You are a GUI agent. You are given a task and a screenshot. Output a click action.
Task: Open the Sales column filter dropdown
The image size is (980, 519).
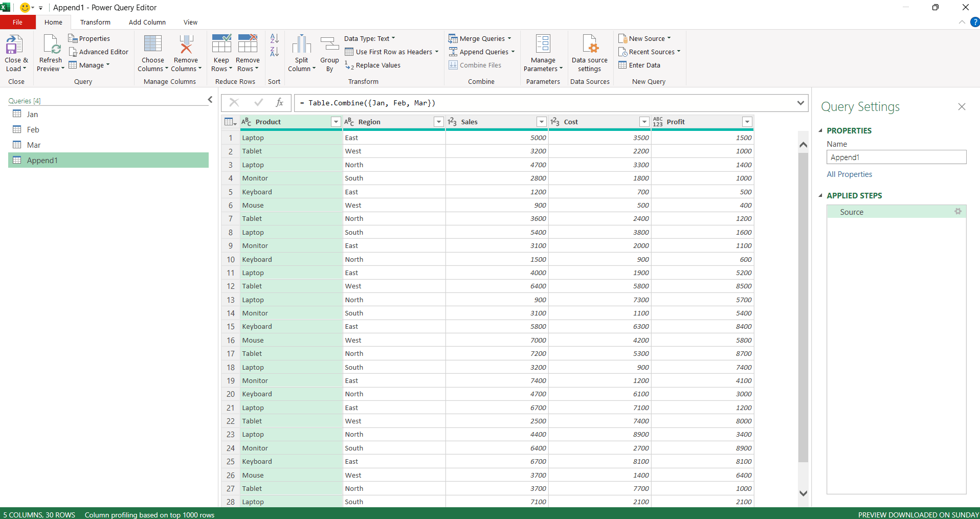coord(542,122)
